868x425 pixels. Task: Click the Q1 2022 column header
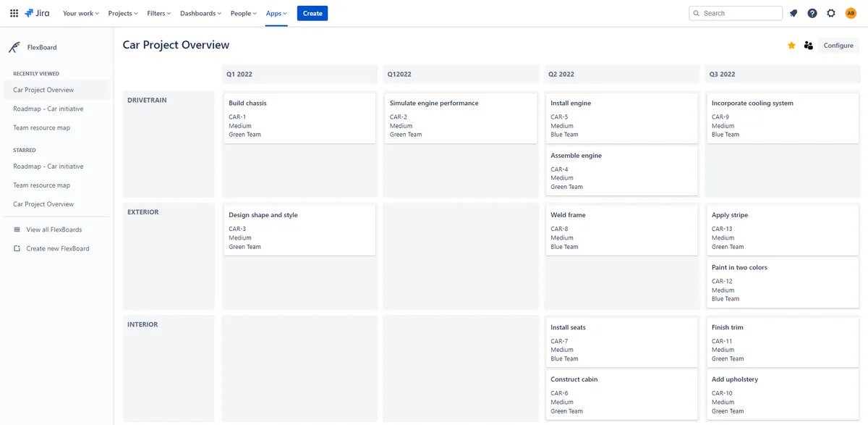tap(299, 74)
